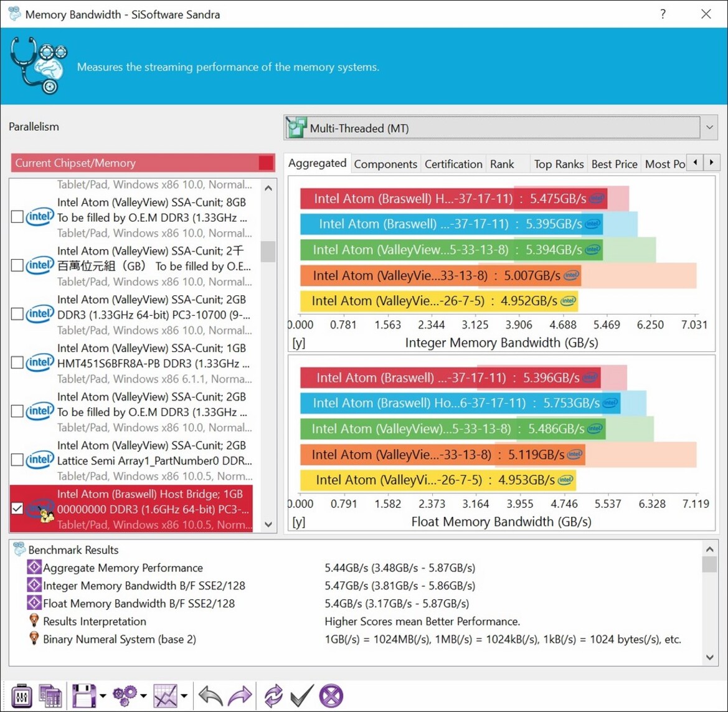The image size is (728, 712).
Task: Click the Binary Numeral System lightbulb icon
Action: pyautogui.click(x=34, y=638)
